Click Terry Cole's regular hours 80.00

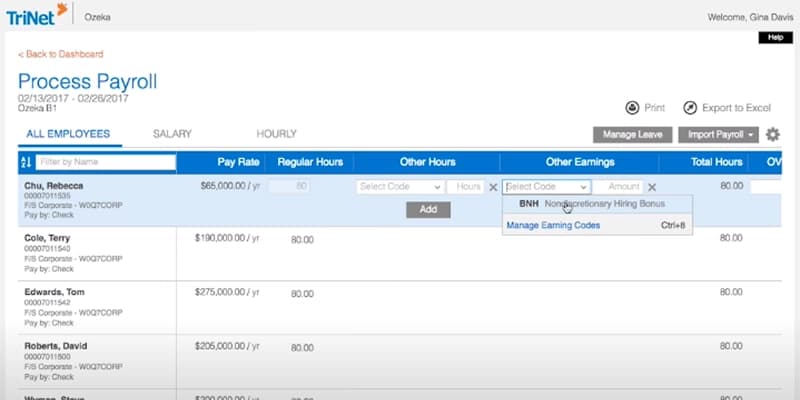pos(302,240)
